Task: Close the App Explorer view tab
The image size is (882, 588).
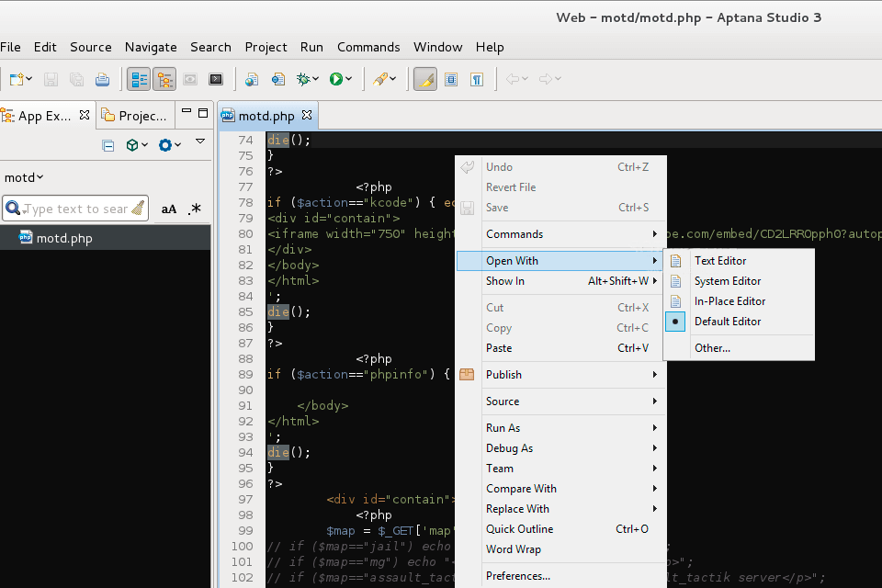Action: [85, 115]
